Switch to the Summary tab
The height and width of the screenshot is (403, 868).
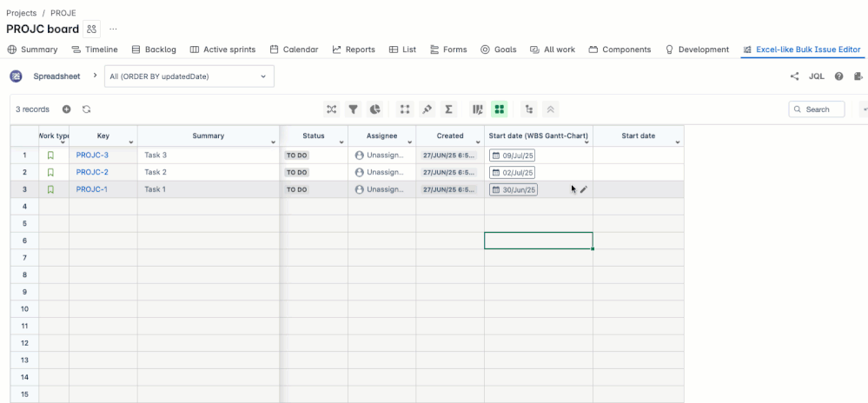33,50
